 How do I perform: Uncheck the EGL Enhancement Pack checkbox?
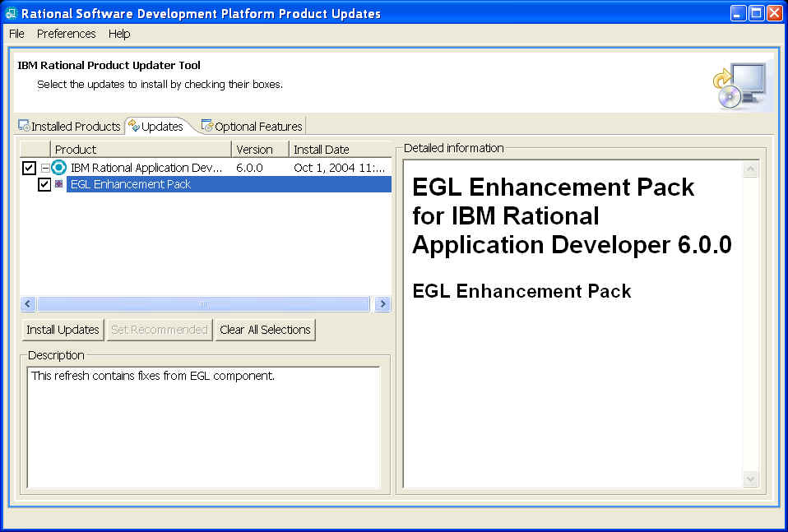click(x=44, y=184)
